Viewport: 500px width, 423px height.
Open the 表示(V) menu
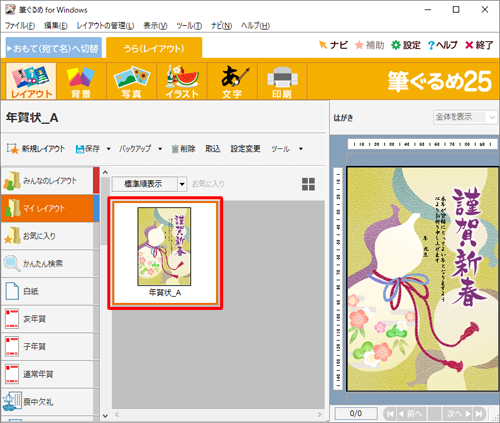[x=155, y=25]
